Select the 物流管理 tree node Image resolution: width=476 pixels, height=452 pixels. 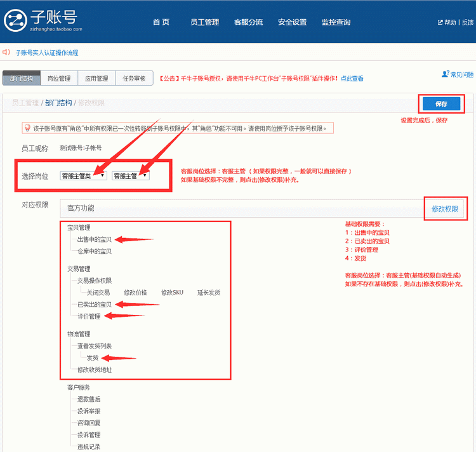79,334
